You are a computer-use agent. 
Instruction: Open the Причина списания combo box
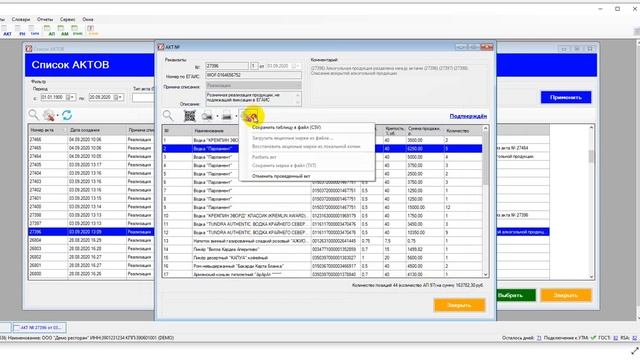[x=253, y=85]
